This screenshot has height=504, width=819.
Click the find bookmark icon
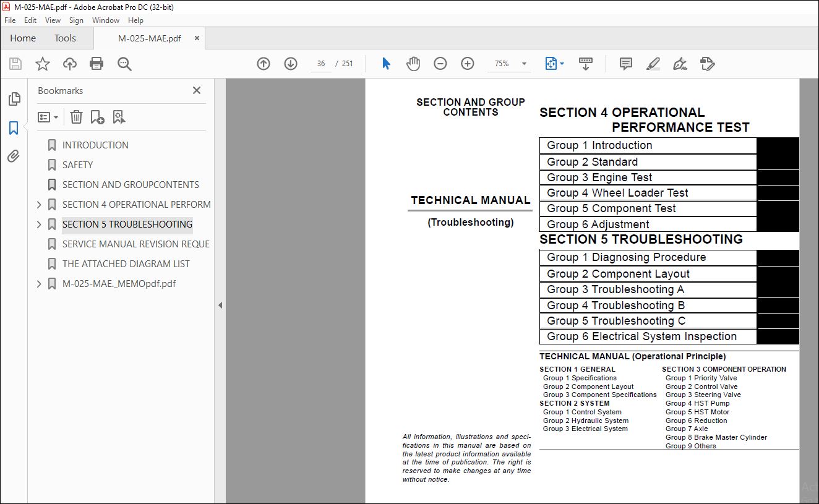click(119, 117)
